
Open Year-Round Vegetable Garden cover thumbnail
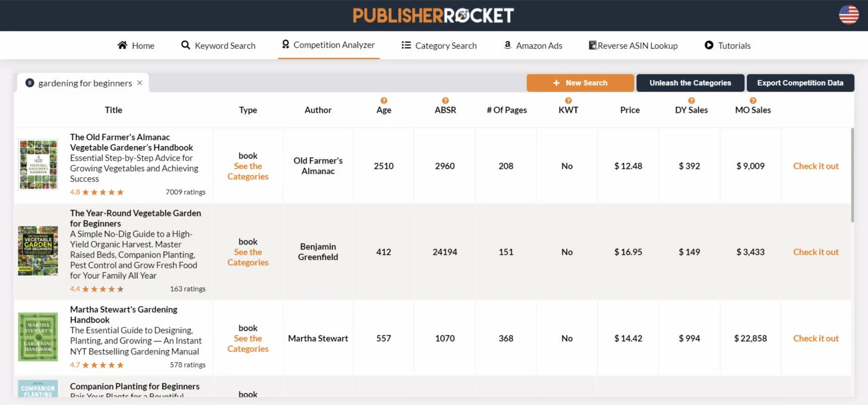38,251
